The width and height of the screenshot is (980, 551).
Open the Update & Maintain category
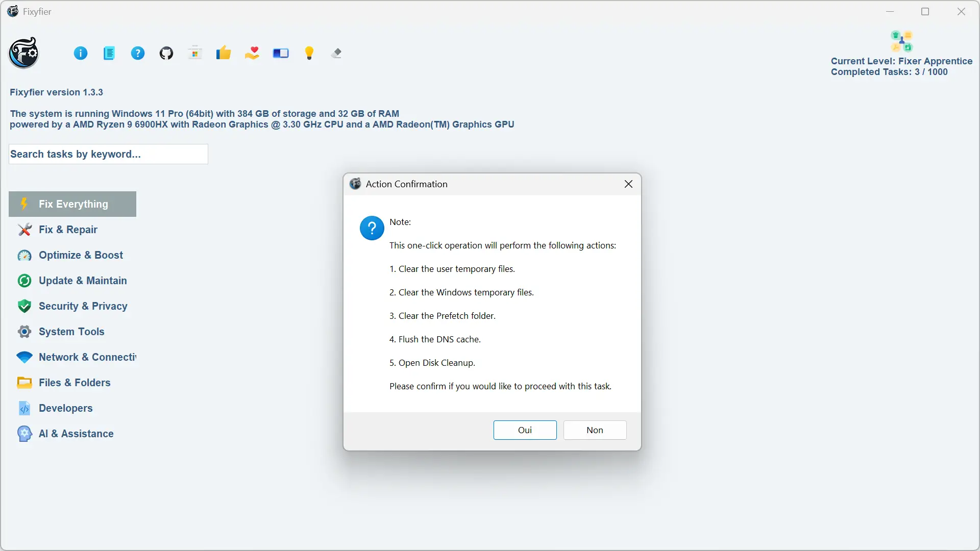click(x=72, y=281)
